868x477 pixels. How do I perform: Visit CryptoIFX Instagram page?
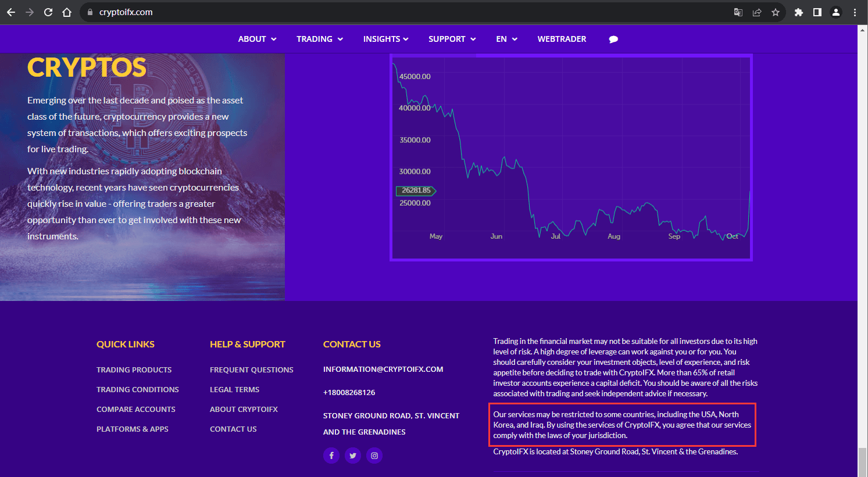pyautogui.click(x=374, y=456)
